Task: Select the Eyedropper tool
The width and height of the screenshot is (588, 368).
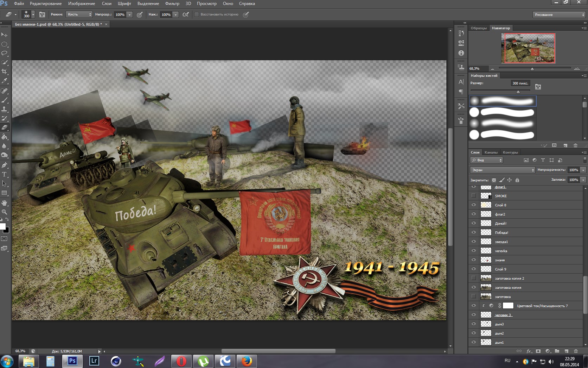Action: 5,81
